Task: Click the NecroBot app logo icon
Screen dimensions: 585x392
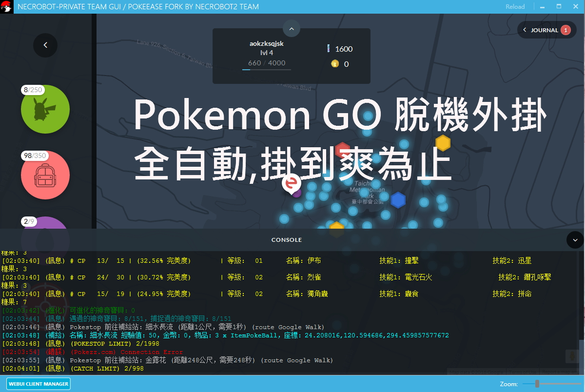Action: (6, 7)
